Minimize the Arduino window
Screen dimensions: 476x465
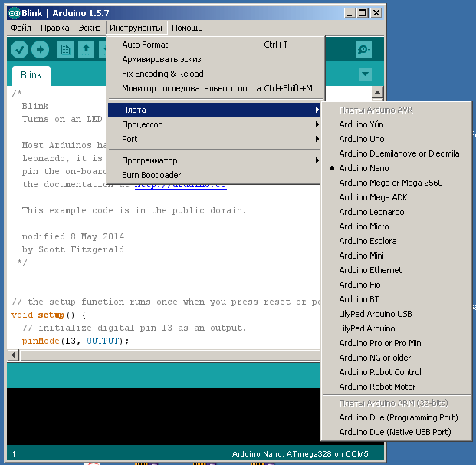tap(350, 13)
